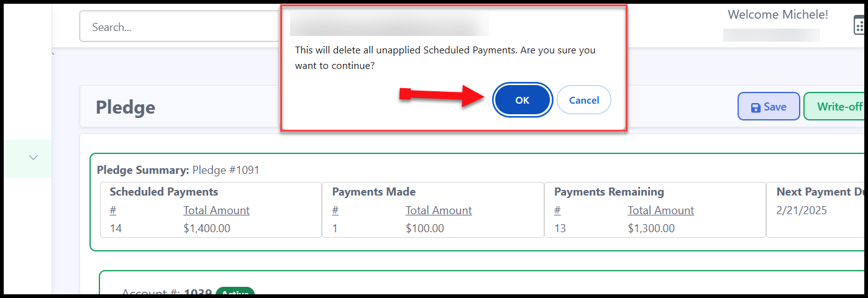868x298 pixels.
Task: Open the calculator icon beside Welcome Michele
Action: pyautogui.click(x=860, y=25)
